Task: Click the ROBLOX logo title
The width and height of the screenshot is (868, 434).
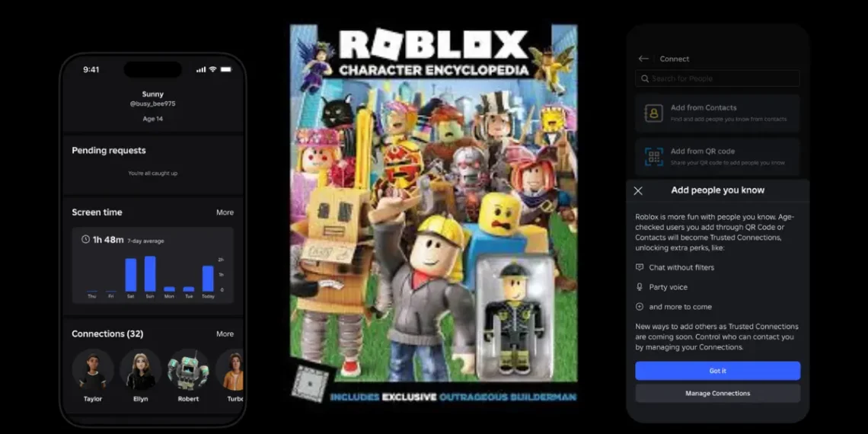Action: tap(433, 45)
